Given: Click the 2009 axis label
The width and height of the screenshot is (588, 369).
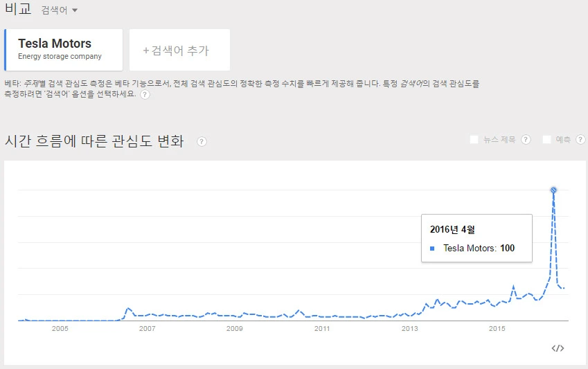Looking at the screenshot, I should coord(235,328).
